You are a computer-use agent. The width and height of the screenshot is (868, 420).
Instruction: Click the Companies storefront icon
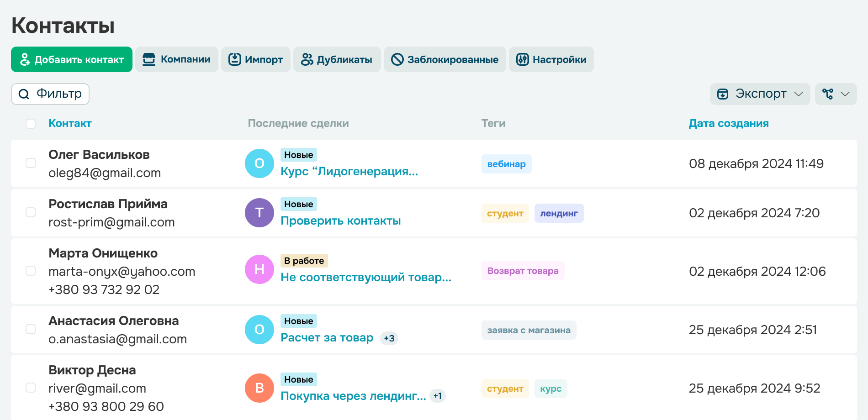149,59
